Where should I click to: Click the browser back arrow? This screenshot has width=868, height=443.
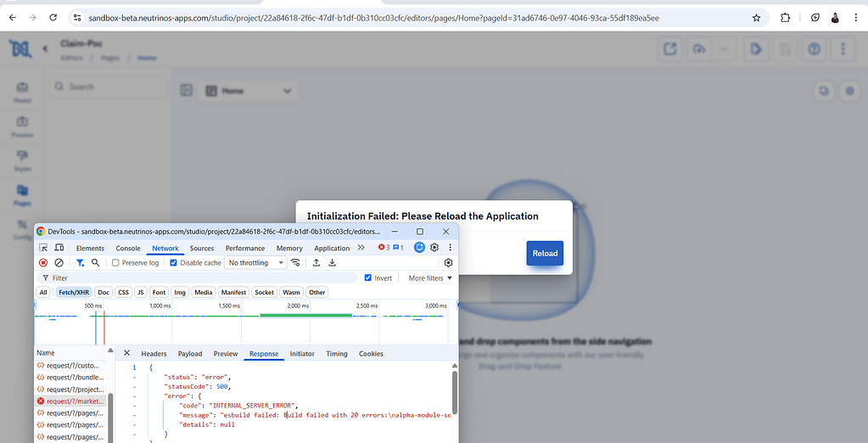coord(12,18)
